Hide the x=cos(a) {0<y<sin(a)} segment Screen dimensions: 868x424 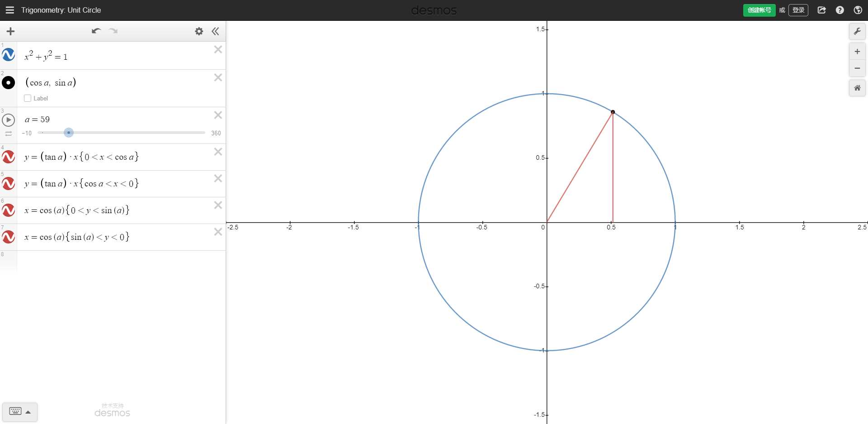pyautogui.click(x=9, y=210)
